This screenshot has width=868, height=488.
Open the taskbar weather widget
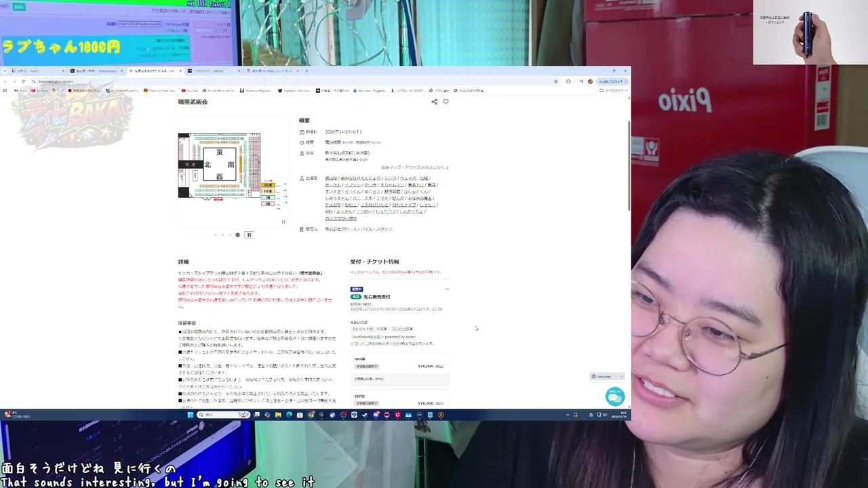click(16, 415)
